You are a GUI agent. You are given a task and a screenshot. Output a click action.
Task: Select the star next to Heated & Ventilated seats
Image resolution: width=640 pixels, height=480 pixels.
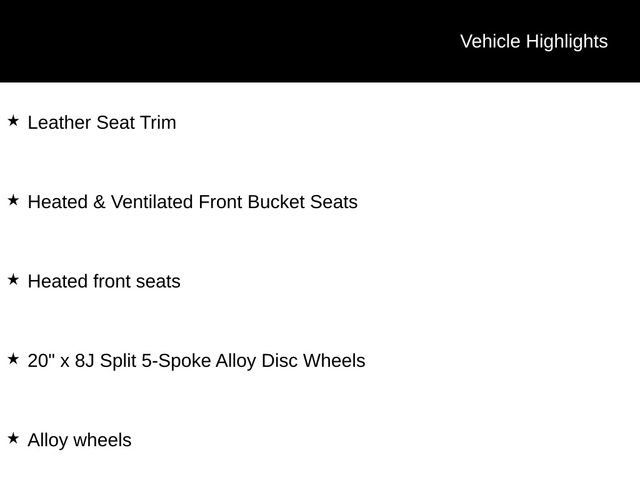point(13,200)
